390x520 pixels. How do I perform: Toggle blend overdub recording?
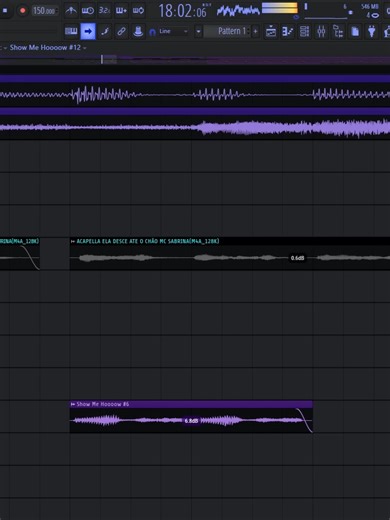[x=121, y=11]
